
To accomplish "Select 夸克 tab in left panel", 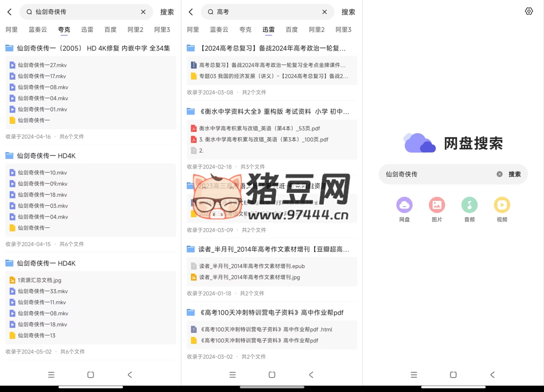I will pos(64,30).
